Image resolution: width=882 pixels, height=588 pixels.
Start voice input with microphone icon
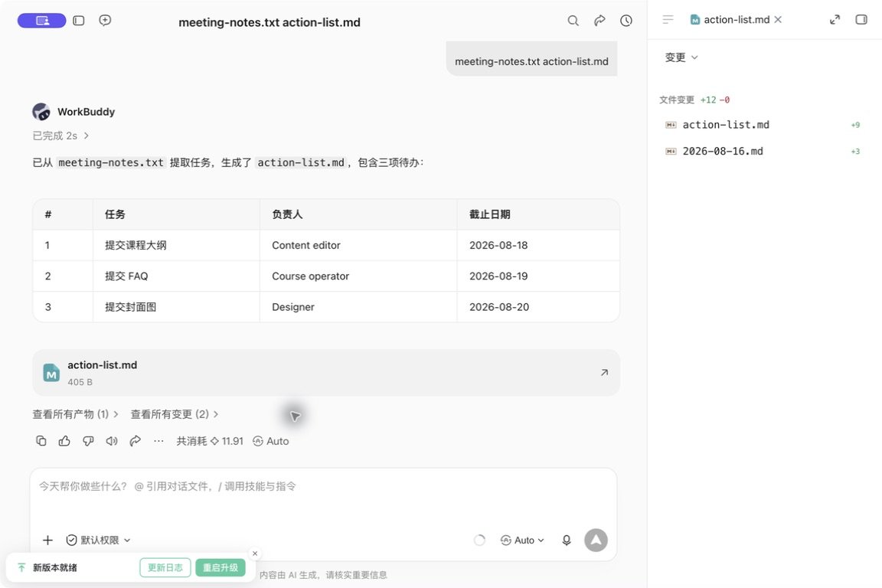(x=567, y=541)
